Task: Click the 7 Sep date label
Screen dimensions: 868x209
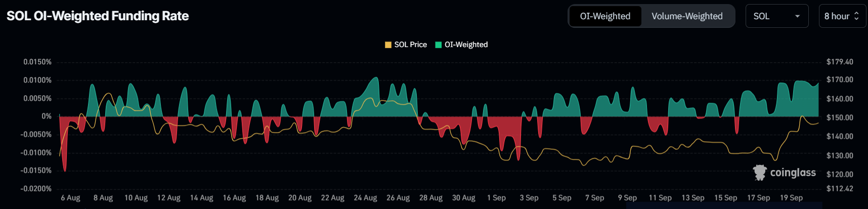Action: pyautogui.click(x=594, y=198)
